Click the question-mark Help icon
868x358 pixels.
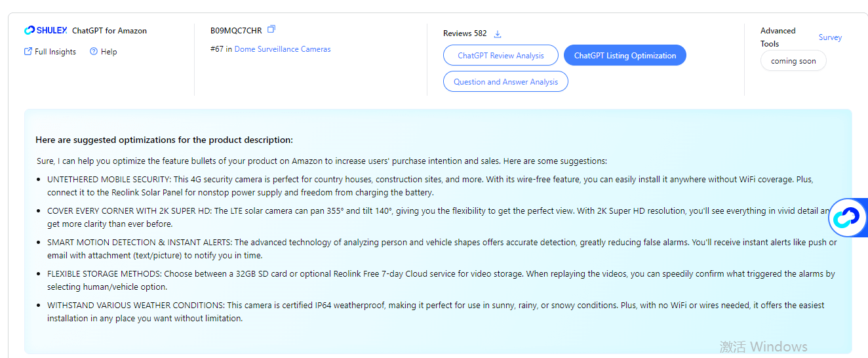coord(94,51)
